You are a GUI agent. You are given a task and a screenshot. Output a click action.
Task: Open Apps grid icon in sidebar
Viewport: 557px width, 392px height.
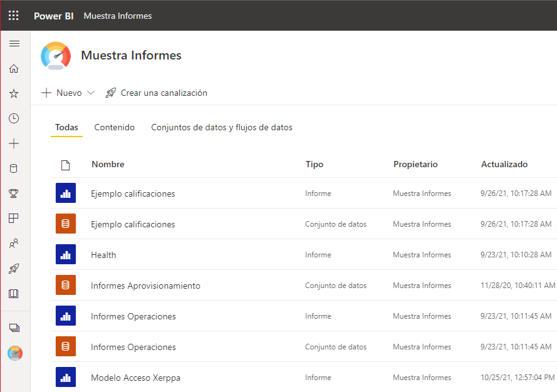tap(14, 218)
